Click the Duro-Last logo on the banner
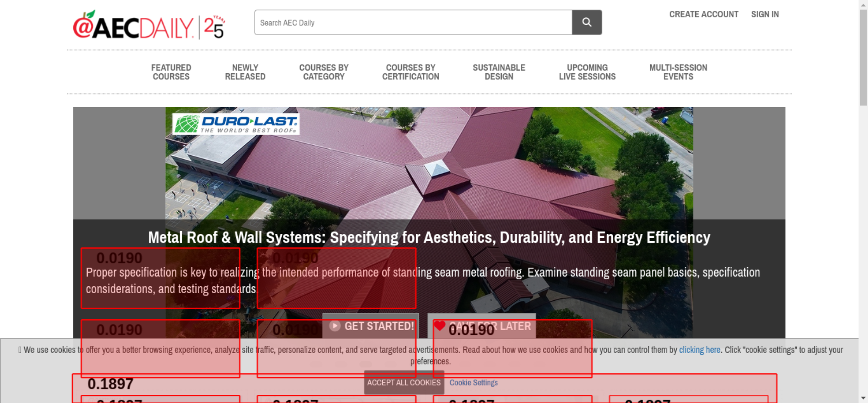Image resolution: width=868 pixels, height=403 pixels. [x=236, y=124]
